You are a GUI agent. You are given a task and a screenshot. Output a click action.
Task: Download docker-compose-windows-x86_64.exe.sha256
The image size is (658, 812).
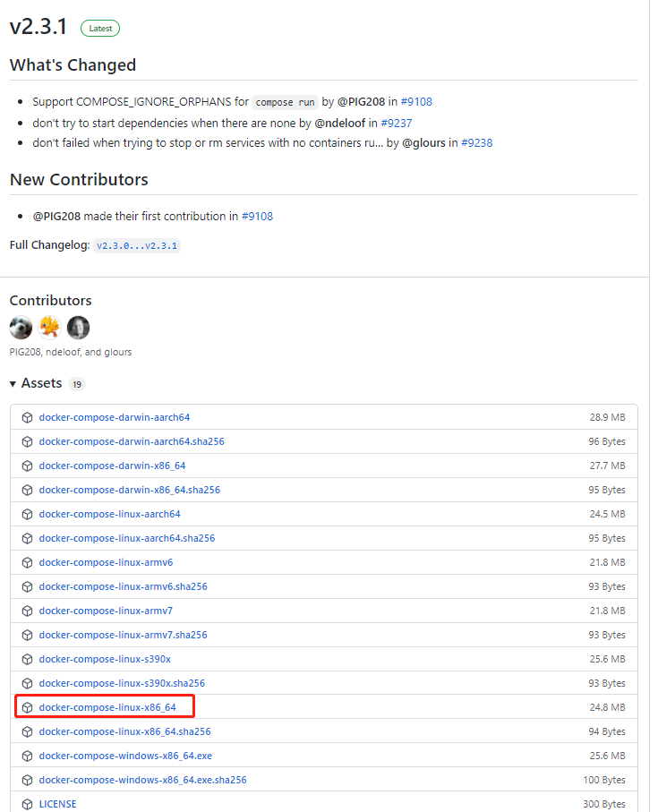(x=143, y=780)
